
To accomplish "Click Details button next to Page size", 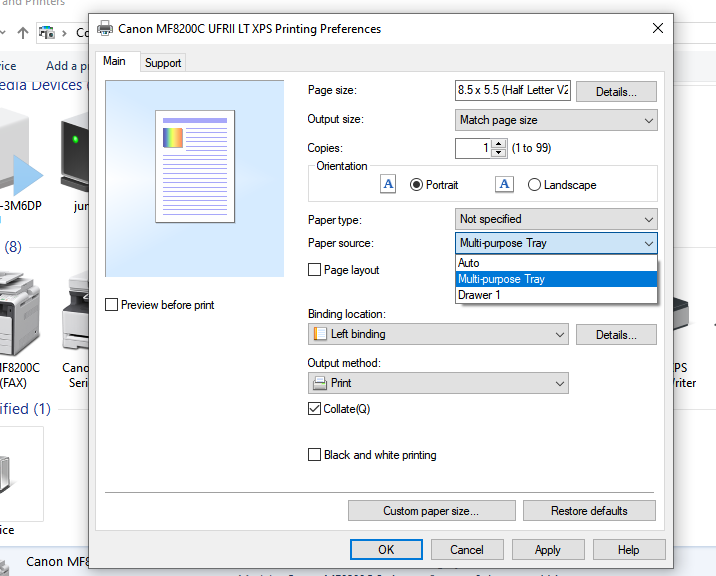I will 616,91.
